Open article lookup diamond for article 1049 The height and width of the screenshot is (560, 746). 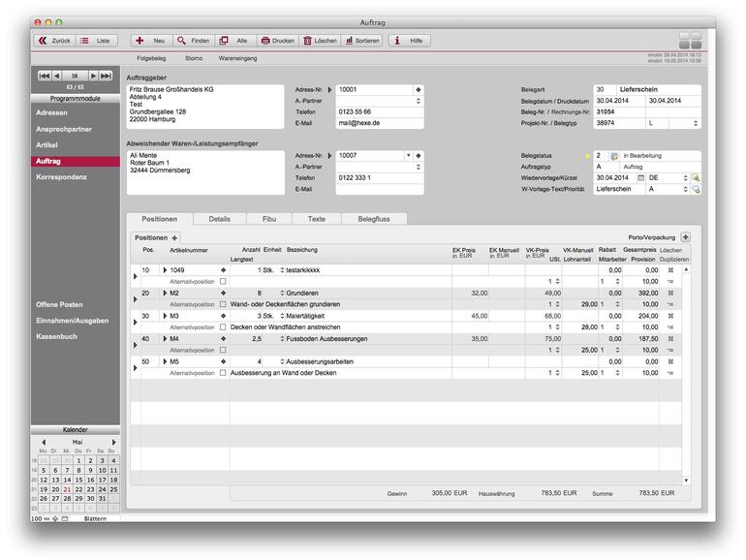coord(223,270)
